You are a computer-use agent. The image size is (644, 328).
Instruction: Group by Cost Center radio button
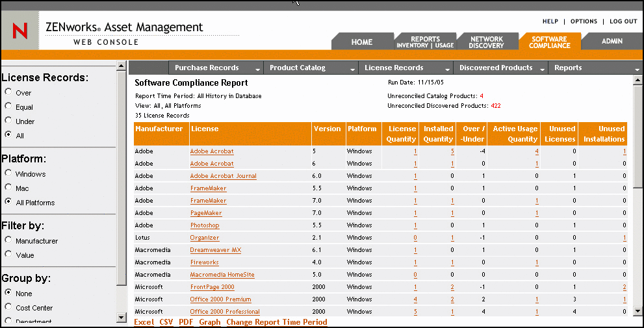pyautogui.click(x=8, y=307)
